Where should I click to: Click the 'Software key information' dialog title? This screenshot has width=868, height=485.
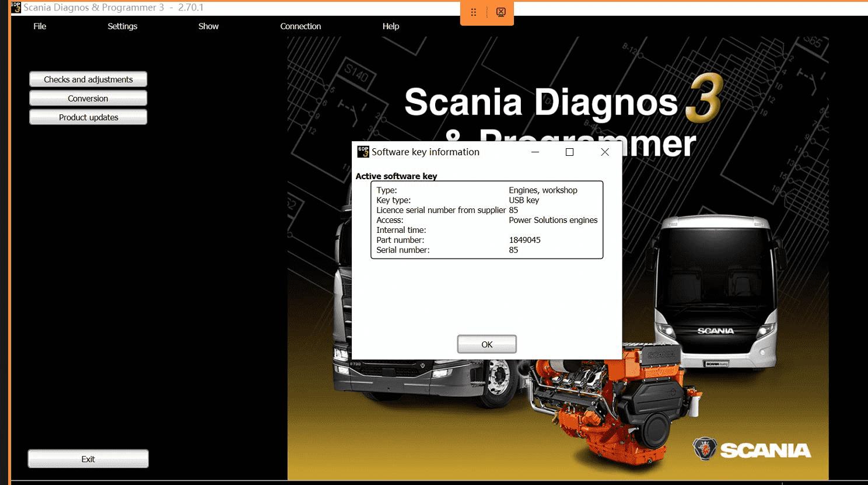click(425, 152)
